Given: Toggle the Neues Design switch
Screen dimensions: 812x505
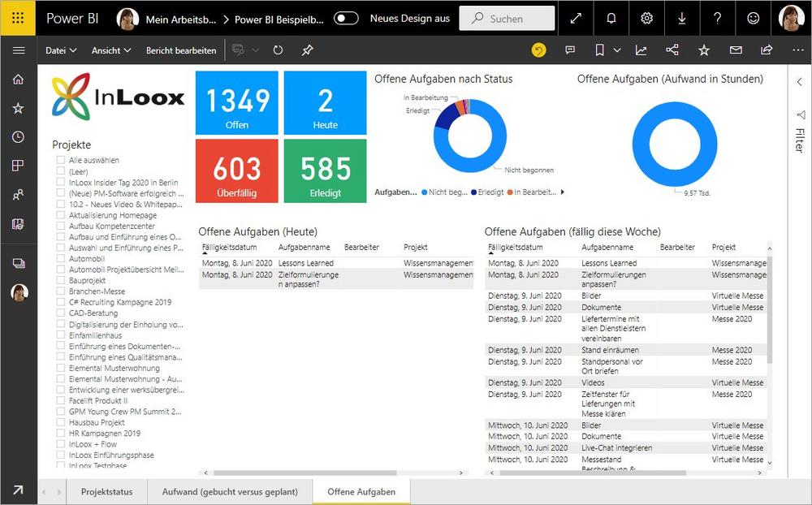Looking at the screenshot, I should click(x=346, y=19).
